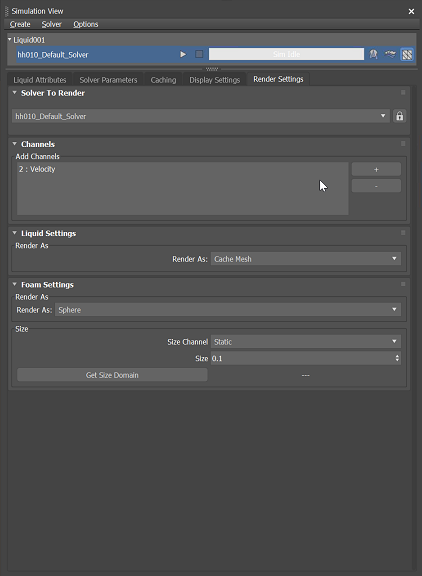Click the grip handle left of the Simulation View title
Viewport: 422px width, 576px height.
click(x=7, y=11)
